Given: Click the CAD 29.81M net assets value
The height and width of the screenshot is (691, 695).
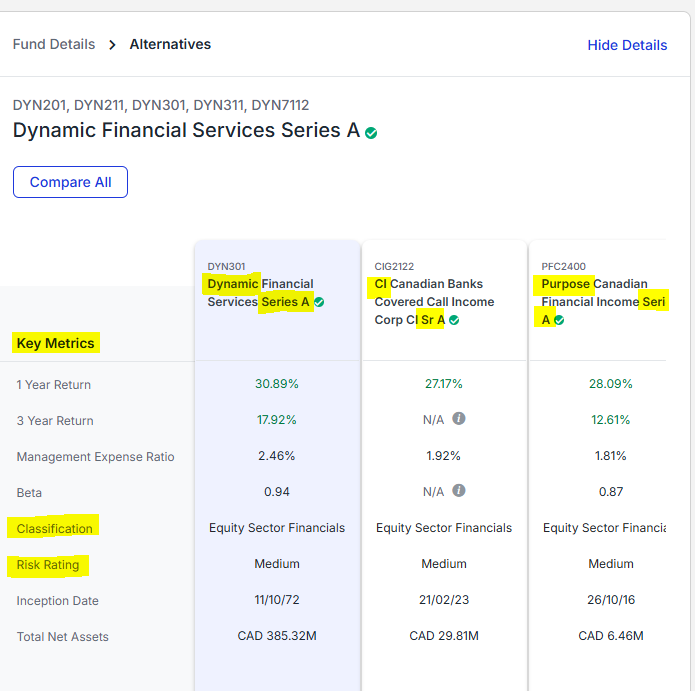Looking at the screenshot, I should click(444, 636).
